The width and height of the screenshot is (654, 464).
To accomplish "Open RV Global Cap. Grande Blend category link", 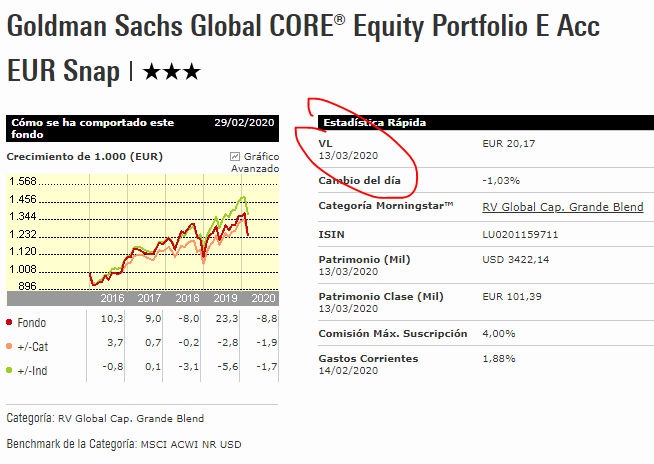I will point(562,208).
